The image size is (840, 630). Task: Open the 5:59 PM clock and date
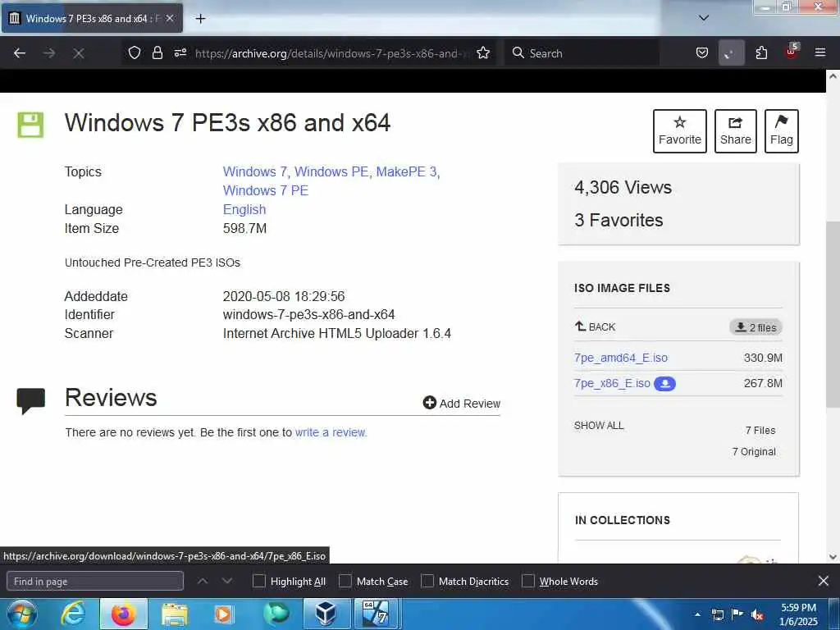click(x=798, y=614)
